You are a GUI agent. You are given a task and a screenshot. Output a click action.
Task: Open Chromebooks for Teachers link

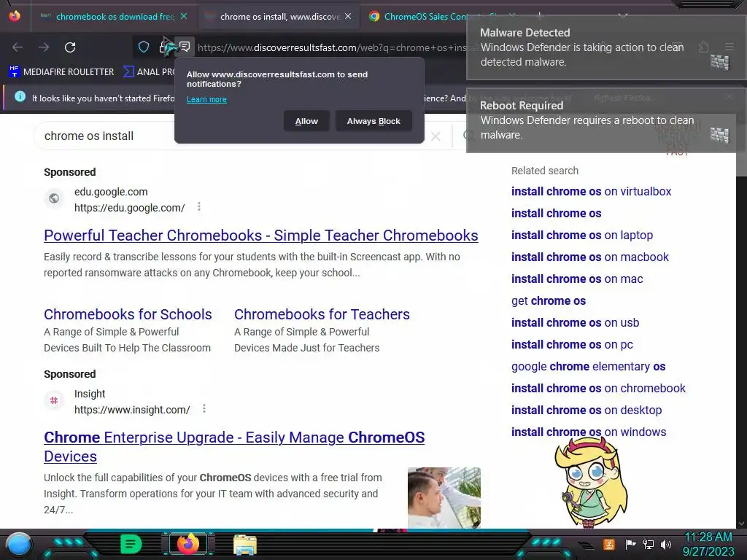(x=322, y=314)
